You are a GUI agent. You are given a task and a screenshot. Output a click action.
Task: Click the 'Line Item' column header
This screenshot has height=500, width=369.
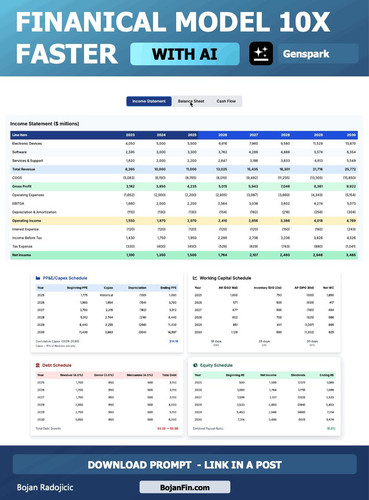(x=20, y=135)
